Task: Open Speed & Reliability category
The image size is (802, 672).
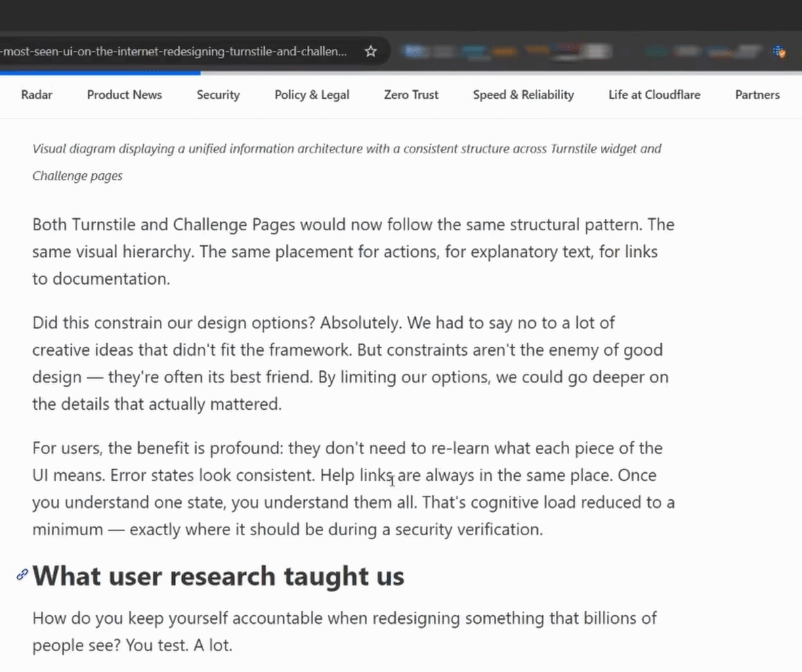Action: coord(523,95)
